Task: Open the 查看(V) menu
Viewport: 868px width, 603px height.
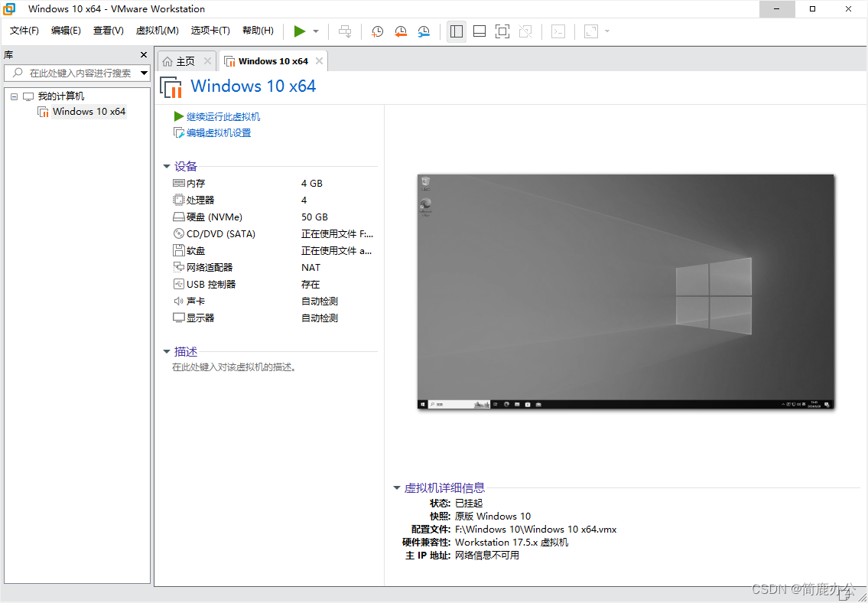Action: coord(109,31)
